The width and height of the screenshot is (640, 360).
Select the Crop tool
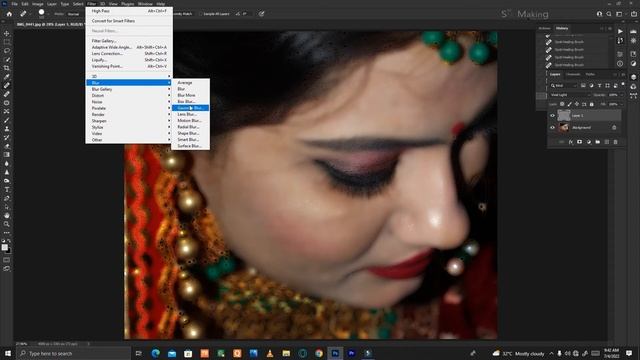7,68
